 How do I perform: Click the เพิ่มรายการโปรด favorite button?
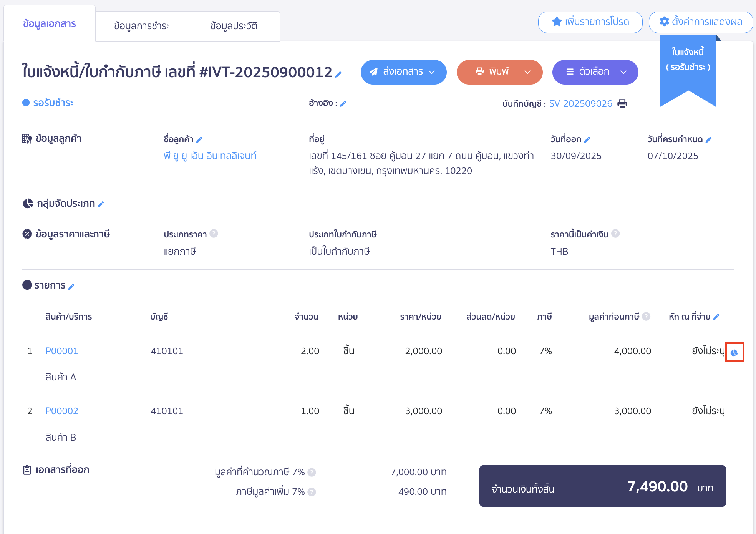point(590,22)
